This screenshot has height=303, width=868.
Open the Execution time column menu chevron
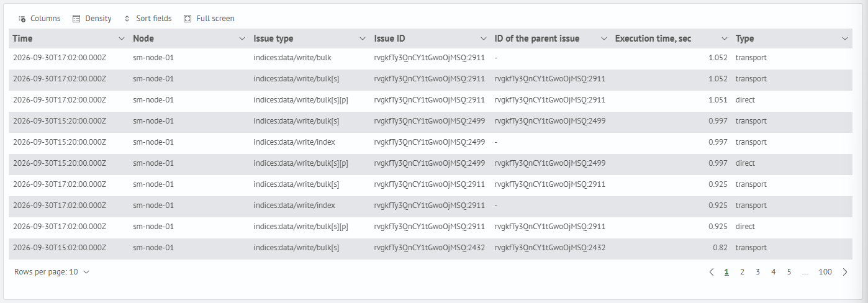tap(724, 38)
